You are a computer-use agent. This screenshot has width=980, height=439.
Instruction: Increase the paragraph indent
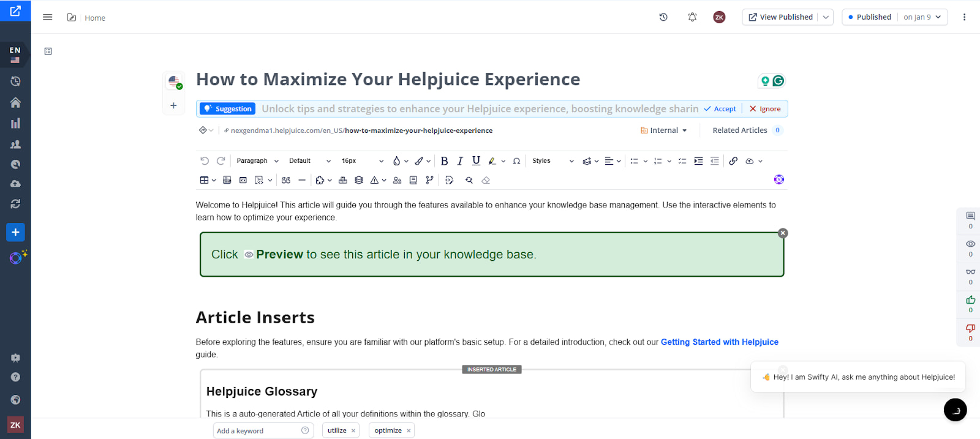[x=698, y=161]
